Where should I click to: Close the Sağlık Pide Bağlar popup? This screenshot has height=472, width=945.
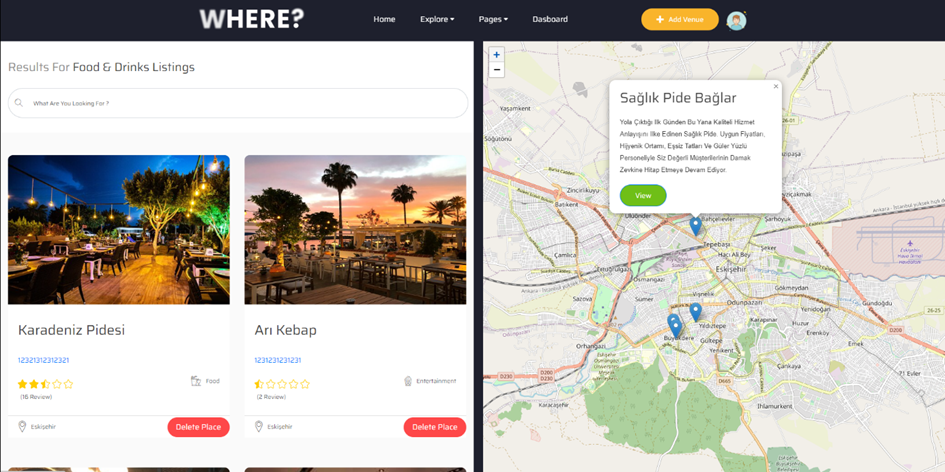[776, 86]
